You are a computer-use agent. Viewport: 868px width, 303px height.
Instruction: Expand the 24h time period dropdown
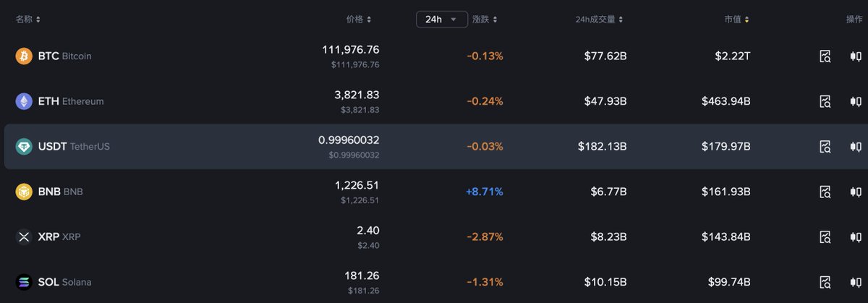tap(441, 20)
